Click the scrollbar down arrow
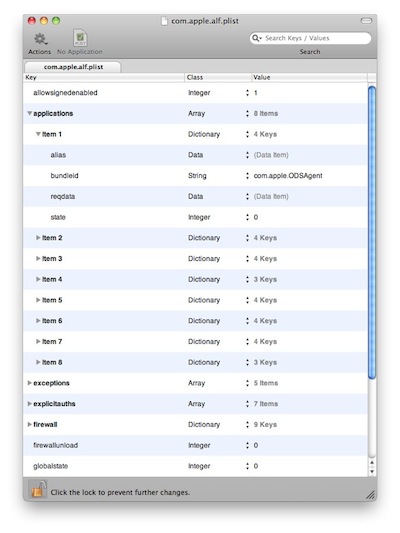Image resolution: width=400 pixels, height=533 pixels. [372, 471]
